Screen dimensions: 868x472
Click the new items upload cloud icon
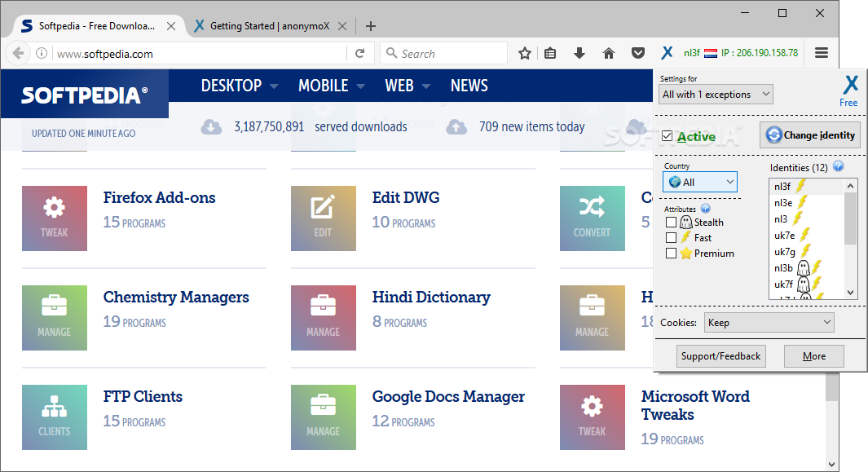point(456,127)
